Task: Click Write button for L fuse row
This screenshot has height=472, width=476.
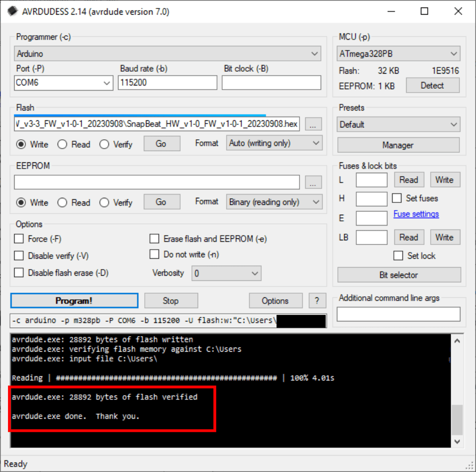Action: point(445,180)
